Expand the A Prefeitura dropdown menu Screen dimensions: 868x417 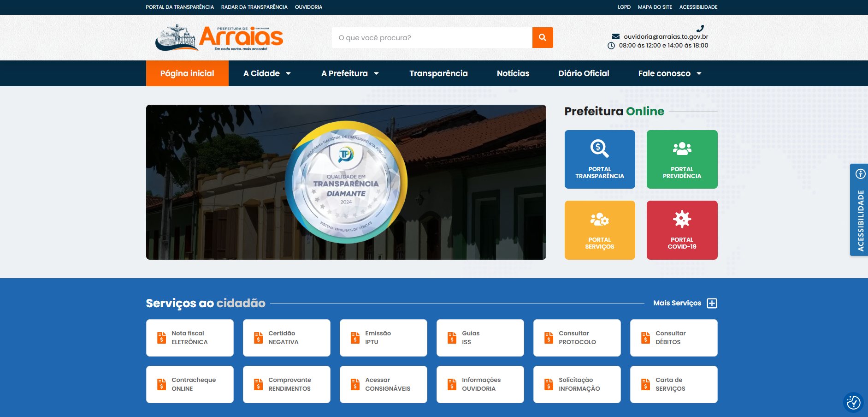point(350,73)
